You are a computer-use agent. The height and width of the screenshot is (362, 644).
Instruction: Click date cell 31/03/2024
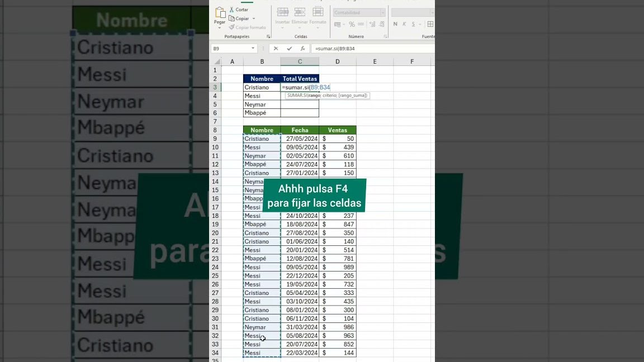[300, 327]
